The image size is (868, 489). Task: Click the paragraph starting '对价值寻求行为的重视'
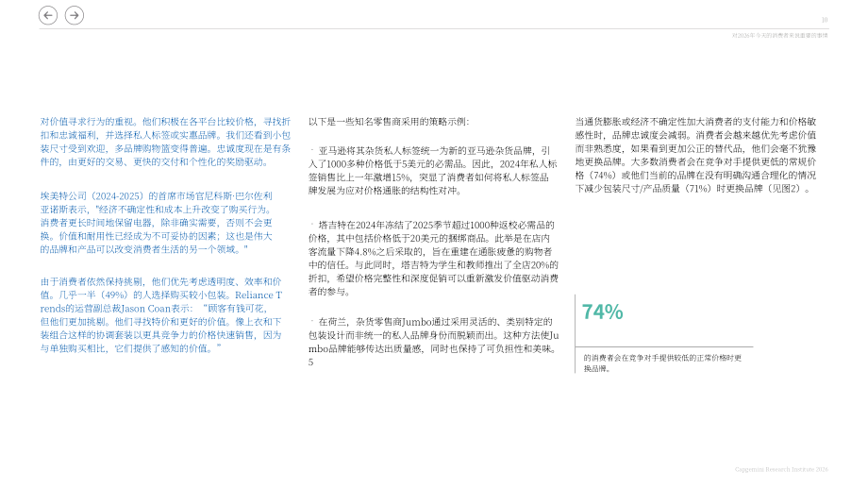pyautogui.click(x=165, y=142)
